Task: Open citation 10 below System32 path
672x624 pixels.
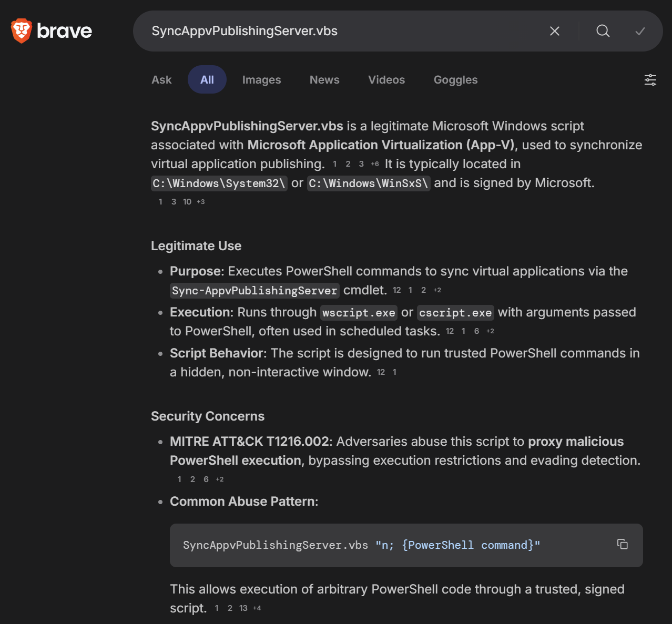Action: [187, 202]
